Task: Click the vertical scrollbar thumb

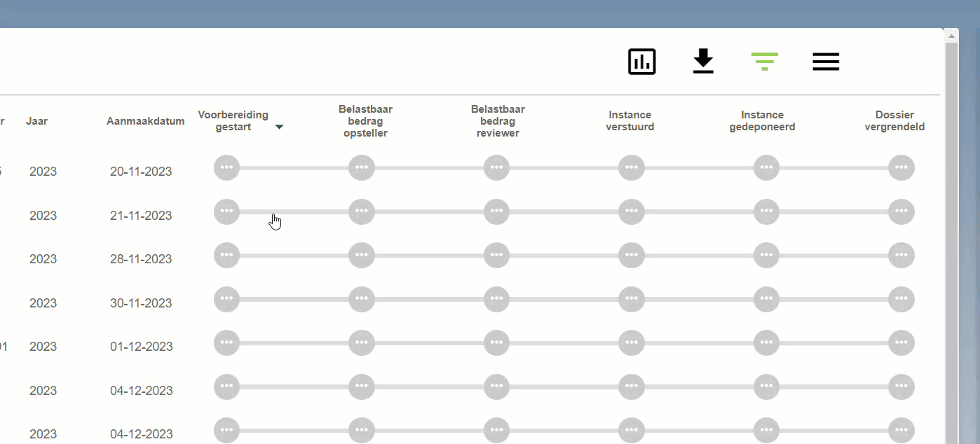Action: coord(951,242)
